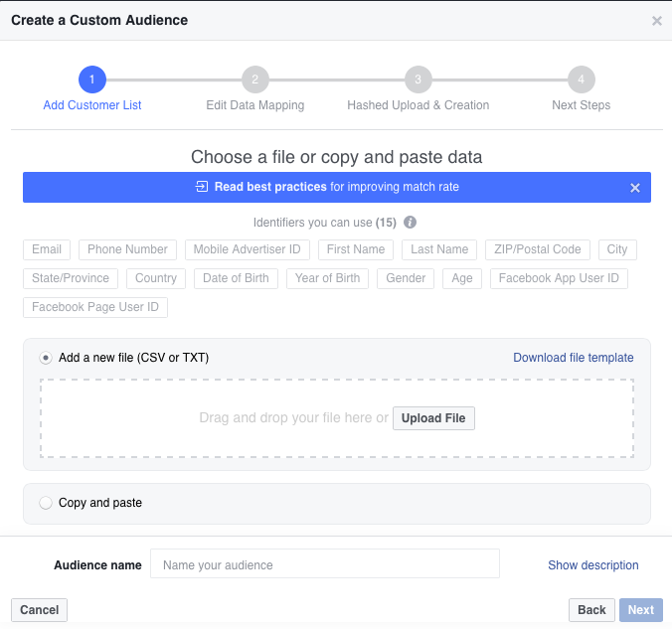Select step 4 Next Steps circle

(581, 79)
